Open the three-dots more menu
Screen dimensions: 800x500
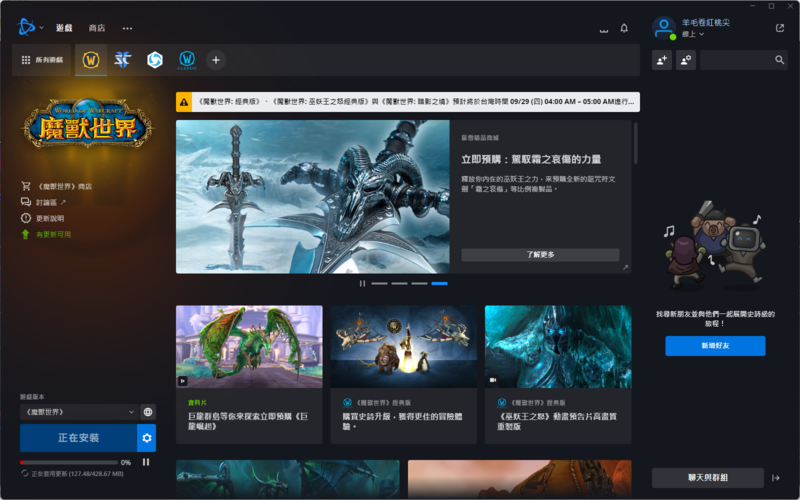pyautogui.click(x=128, y=29)
